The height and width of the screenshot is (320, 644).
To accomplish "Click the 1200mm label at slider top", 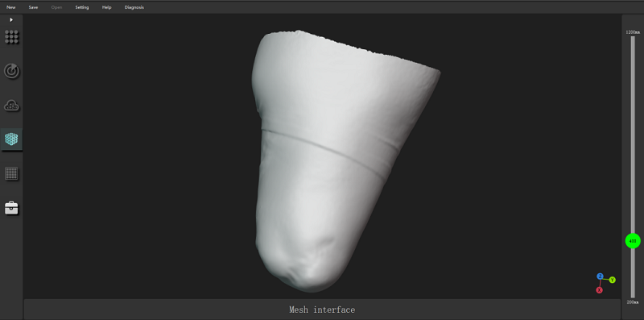I will tap(633, 32).
